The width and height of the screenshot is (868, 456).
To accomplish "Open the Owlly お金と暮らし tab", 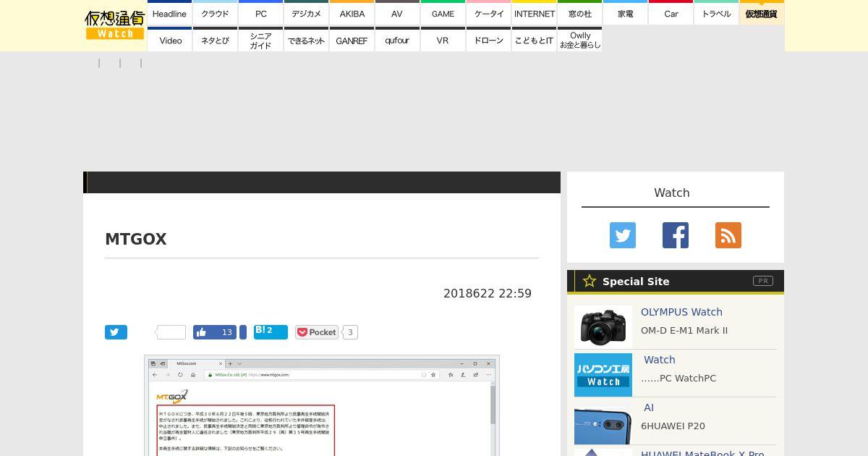I will [x=580, y=39].
